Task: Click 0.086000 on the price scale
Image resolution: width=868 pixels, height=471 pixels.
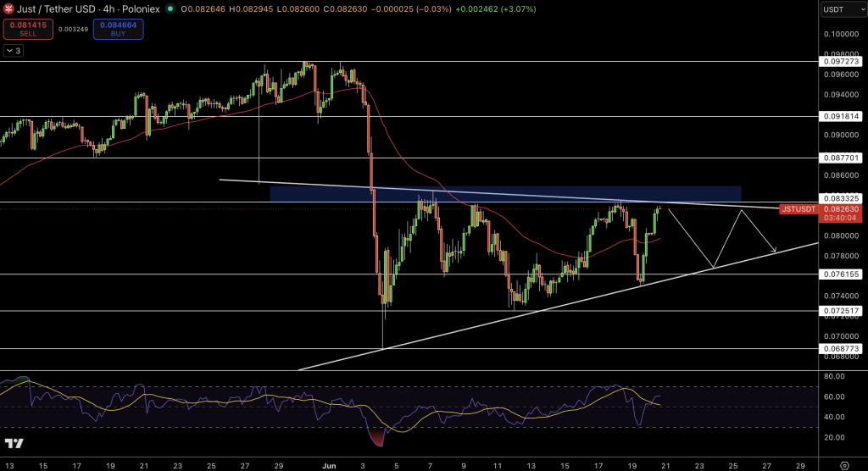Action: pos(841,175)
